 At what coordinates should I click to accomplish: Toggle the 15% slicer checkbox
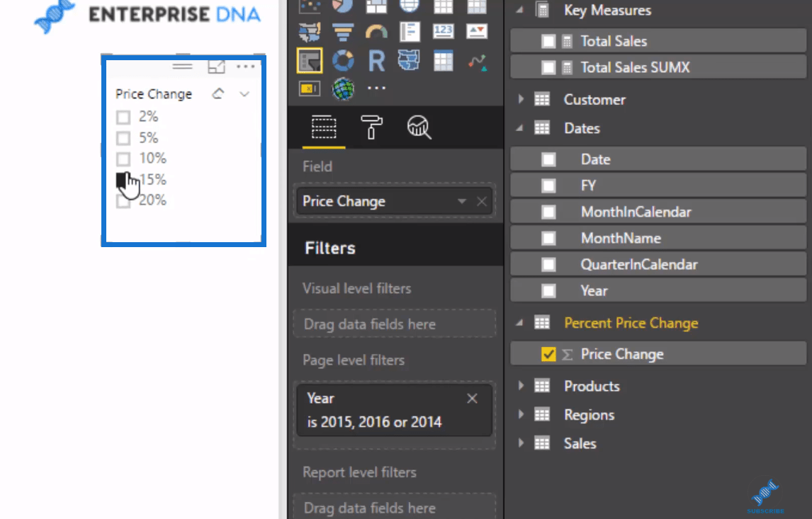click(123, 180)
